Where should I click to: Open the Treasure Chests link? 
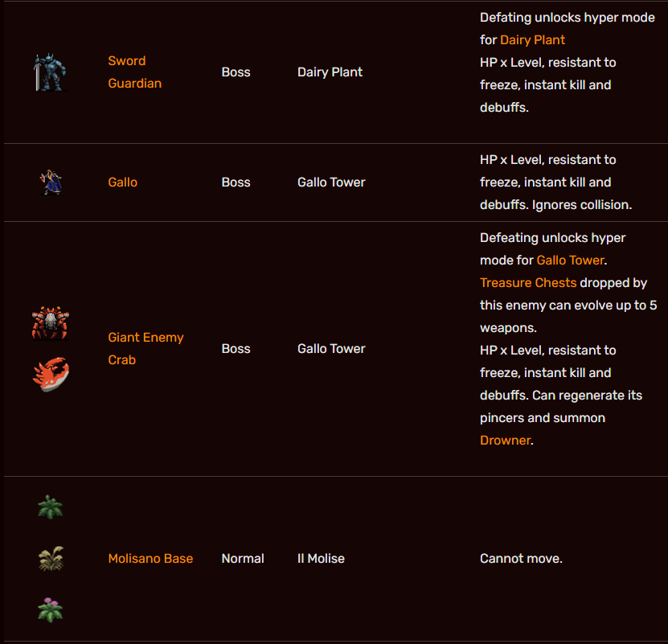pyautogui.click(x=528, y=283)
